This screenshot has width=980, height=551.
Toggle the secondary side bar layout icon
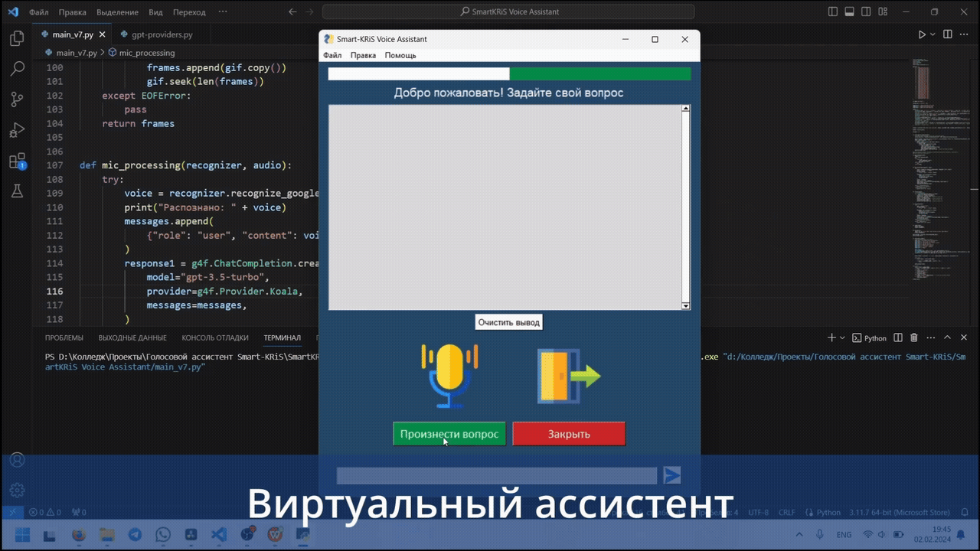867,11
